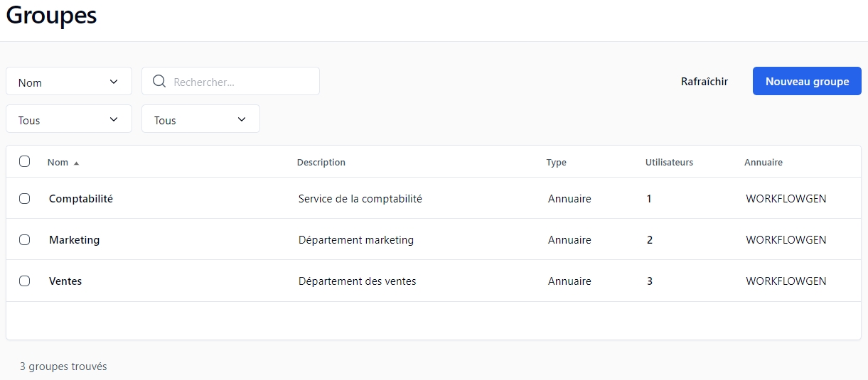Open the Marketing group

(x=74, y=240)
